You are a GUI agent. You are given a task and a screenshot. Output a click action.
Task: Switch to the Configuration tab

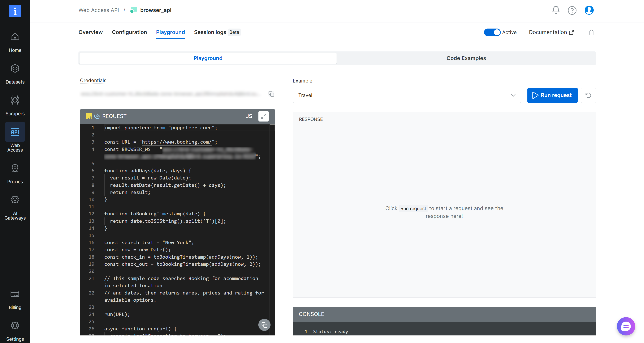(129, 32)
